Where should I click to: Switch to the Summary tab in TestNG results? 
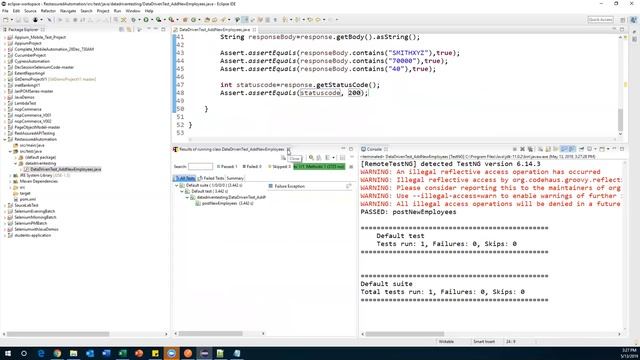pyautogui.click(x=235, y=178)
